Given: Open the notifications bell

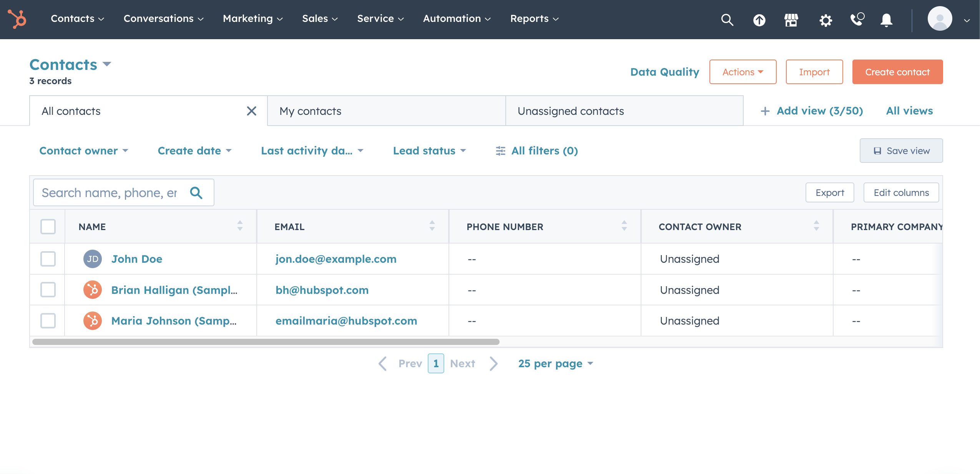Looking at the screenshot, I should (886, 20).
